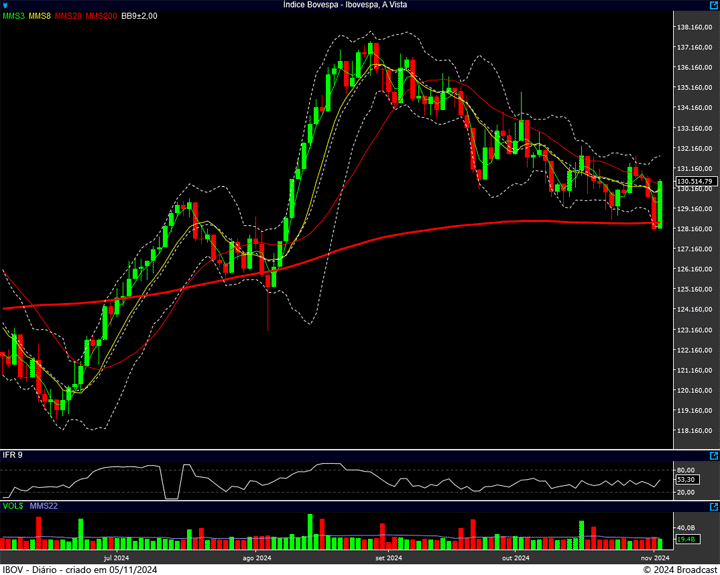The image size is (720, 575).
Task: Click the jul 2024 time axis label
Action: point(116,558)
